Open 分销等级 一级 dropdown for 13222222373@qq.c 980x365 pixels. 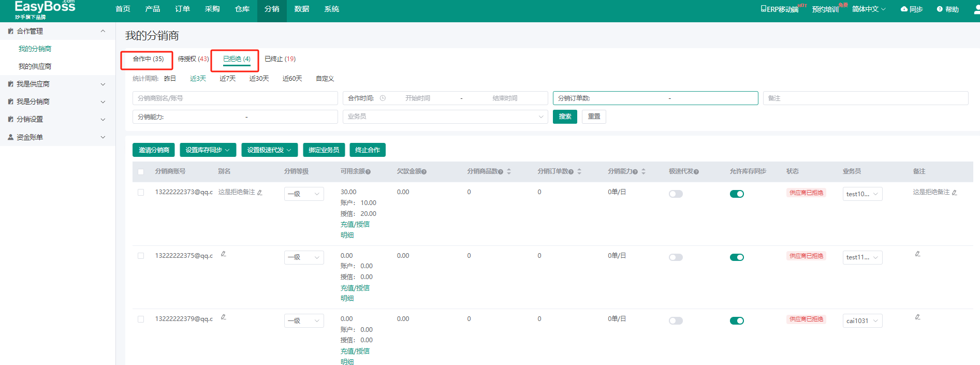pyautogui.click(x=304, y=194)
